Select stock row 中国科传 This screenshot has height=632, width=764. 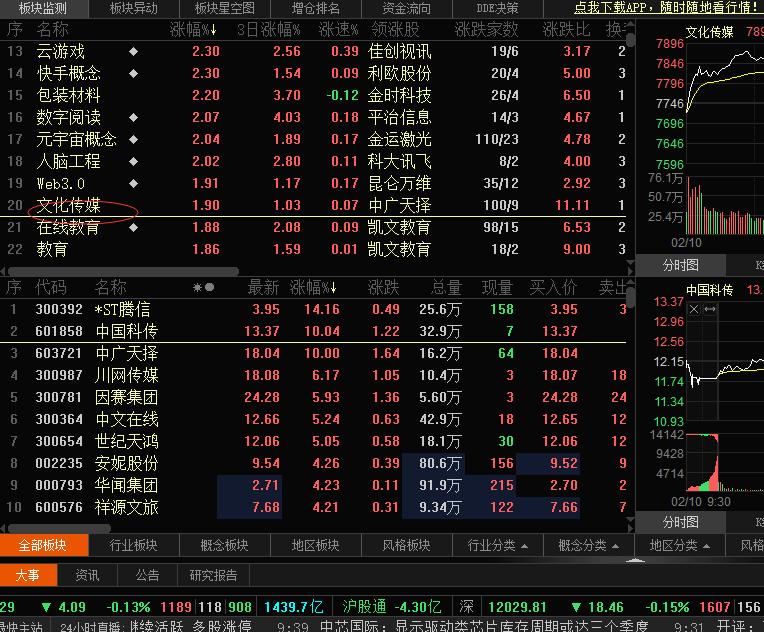pos(313,331)
